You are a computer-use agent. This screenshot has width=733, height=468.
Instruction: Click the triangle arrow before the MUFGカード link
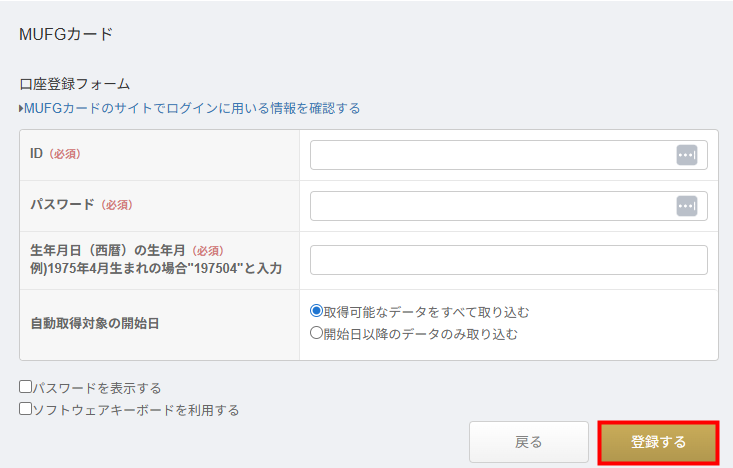[x=21, y=108]
